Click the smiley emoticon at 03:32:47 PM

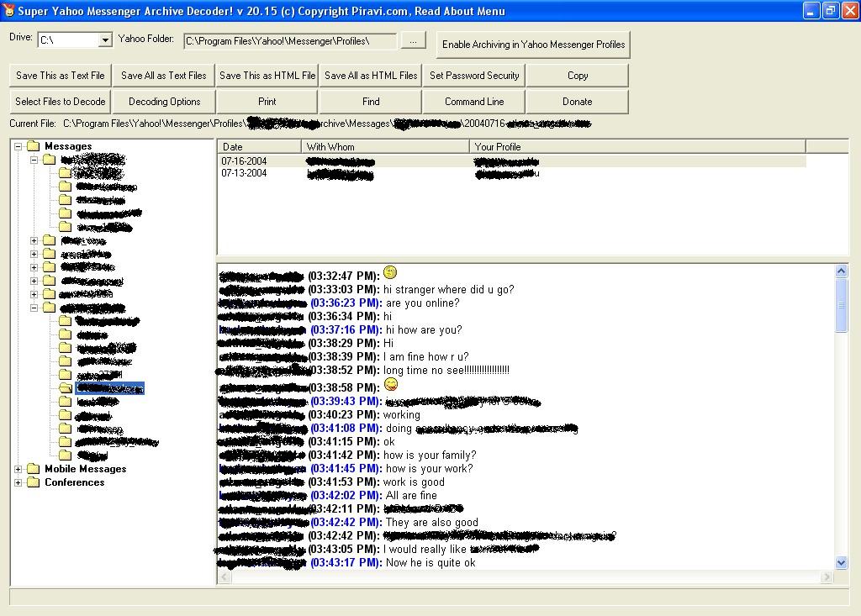pyautogui.click(x=390, y=272)
